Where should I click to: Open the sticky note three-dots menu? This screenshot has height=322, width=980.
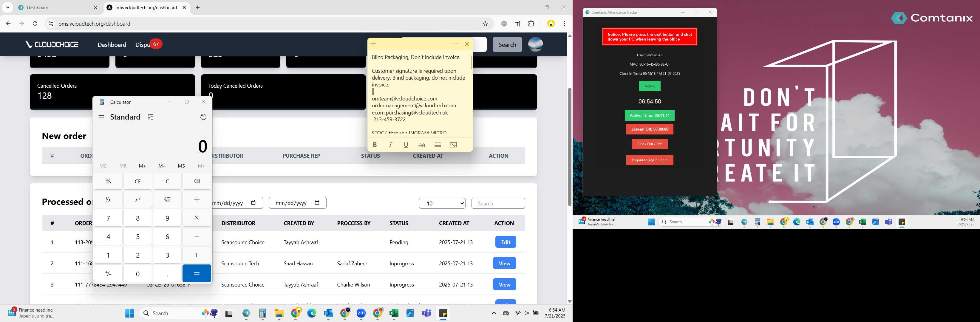coord(455,44)
